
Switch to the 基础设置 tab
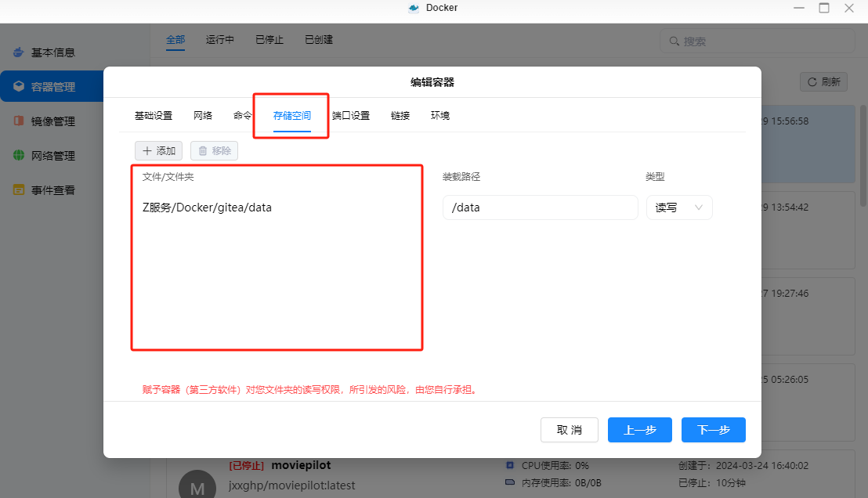pos(153,116)
